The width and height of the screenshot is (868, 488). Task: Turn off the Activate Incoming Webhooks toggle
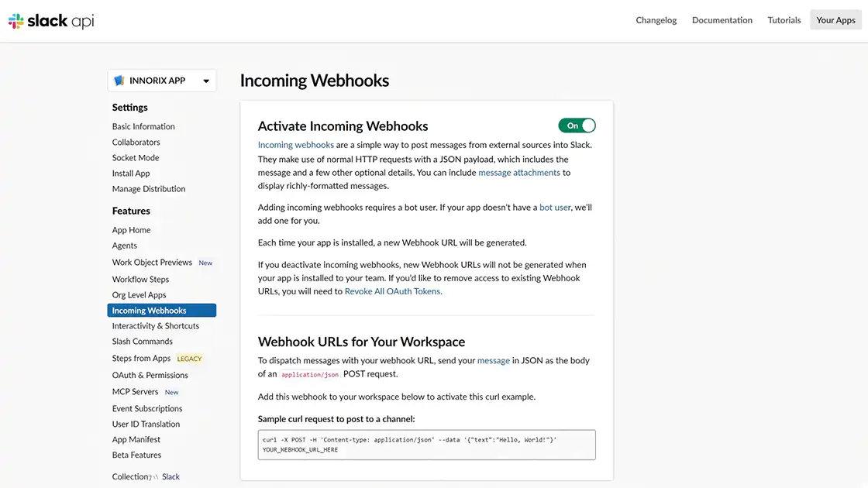click(577, 125)
